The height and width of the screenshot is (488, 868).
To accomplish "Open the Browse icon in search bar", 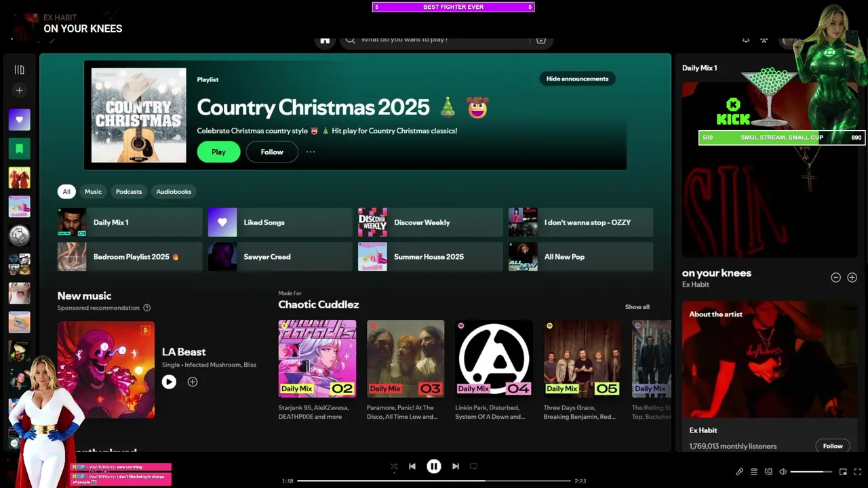I will pyautogui.click(x=541, y=40).
